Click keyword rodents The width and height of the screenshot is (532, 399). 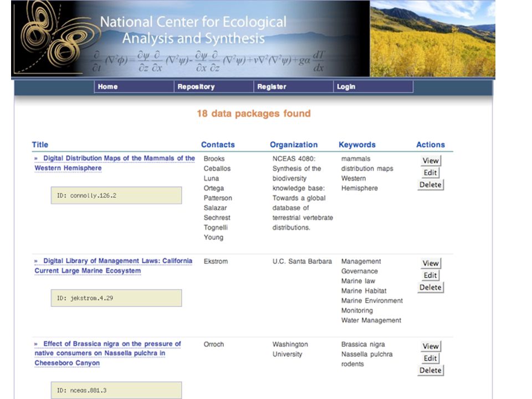(352, 364)
